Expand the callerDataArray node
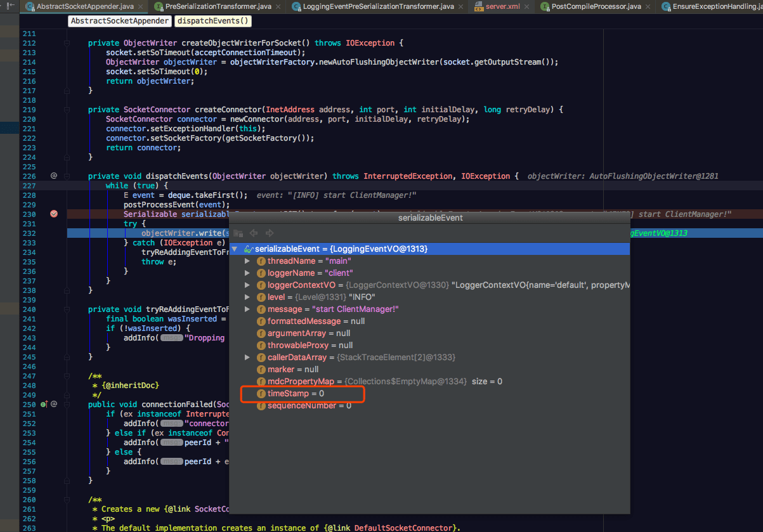The height and width of the screenshot is (532, 763). pos(247,357)
